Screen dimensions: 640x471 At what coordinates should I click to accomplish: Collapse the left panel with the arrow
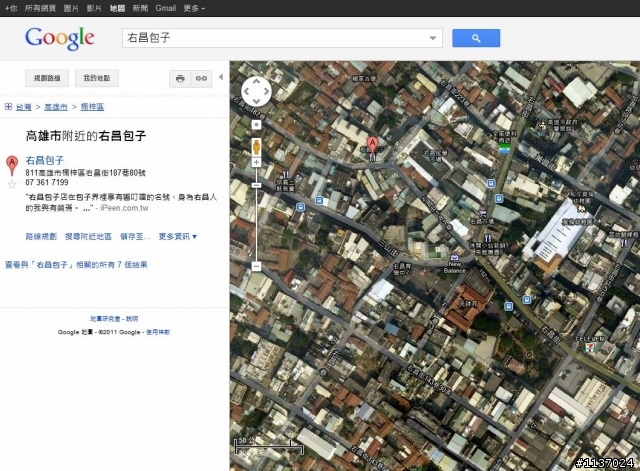221,77
